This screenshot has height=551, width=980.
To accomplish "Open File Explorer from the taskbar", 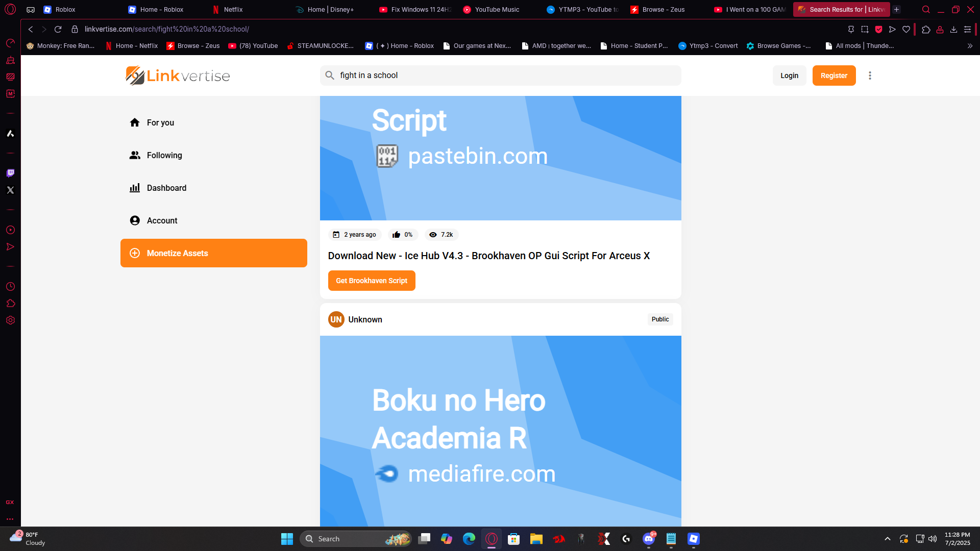I will (536, 539).
